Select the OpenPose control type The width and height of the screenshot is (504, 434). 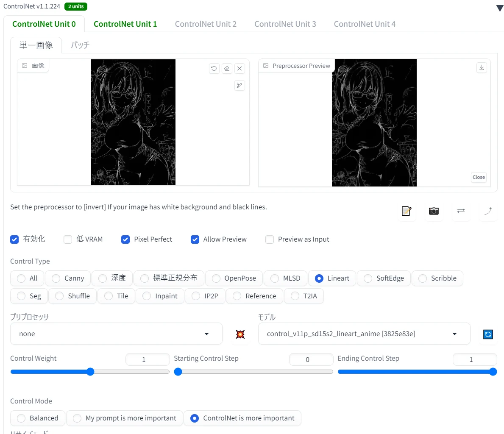(x=234, y=278)
